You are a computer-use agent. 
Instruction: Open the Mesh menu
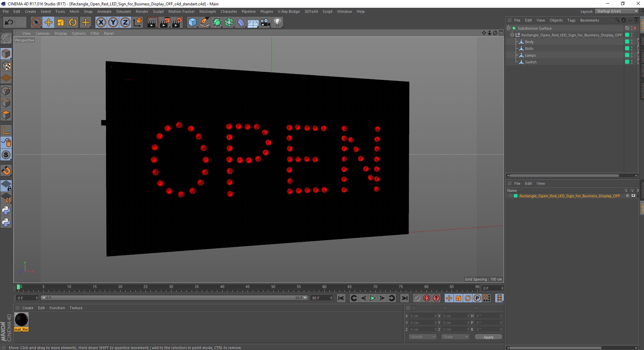74,11
